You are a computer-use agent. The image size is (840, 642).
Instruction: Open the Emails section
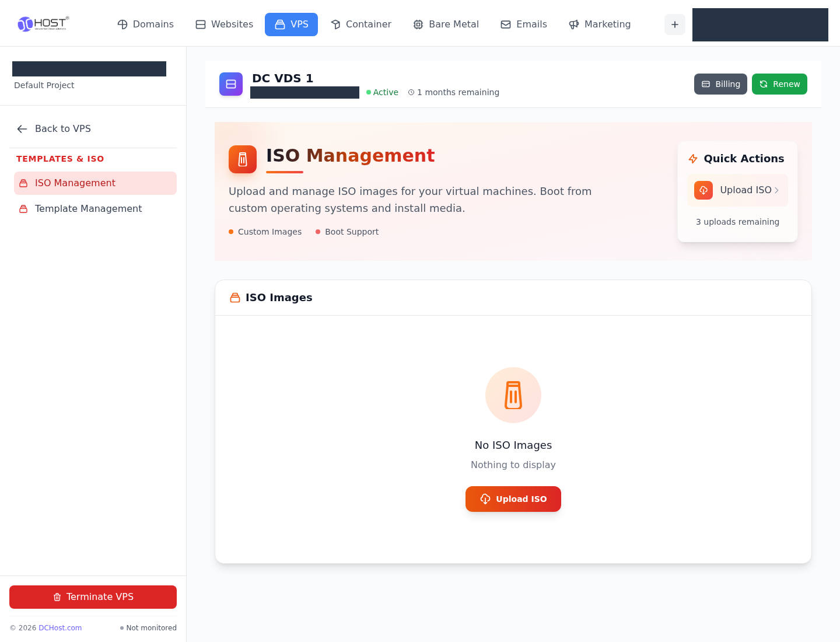524,25
